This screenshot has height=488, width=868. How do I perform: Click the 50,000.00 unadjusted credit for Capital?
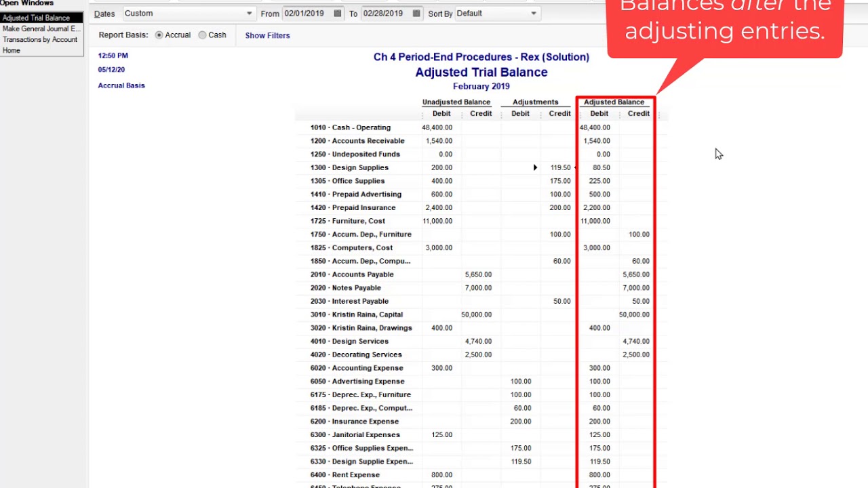476,314
